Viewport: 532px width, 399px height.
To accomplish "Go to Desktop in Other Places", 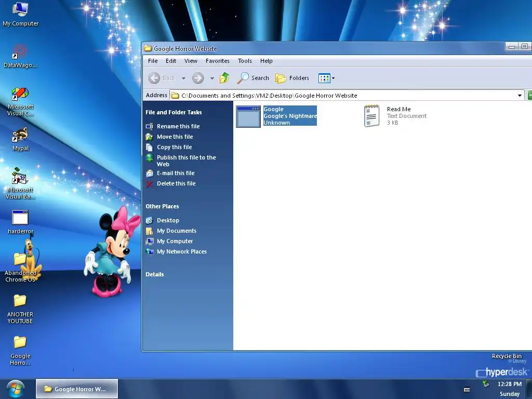I will [x=168, y=220].
